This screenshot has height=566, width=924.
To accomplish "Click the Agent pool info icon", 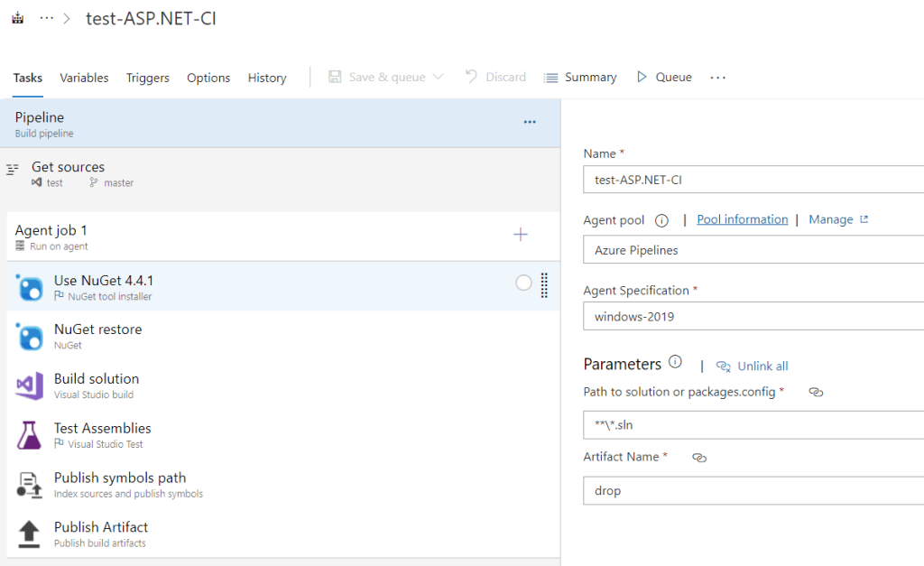I will point(661,220).
